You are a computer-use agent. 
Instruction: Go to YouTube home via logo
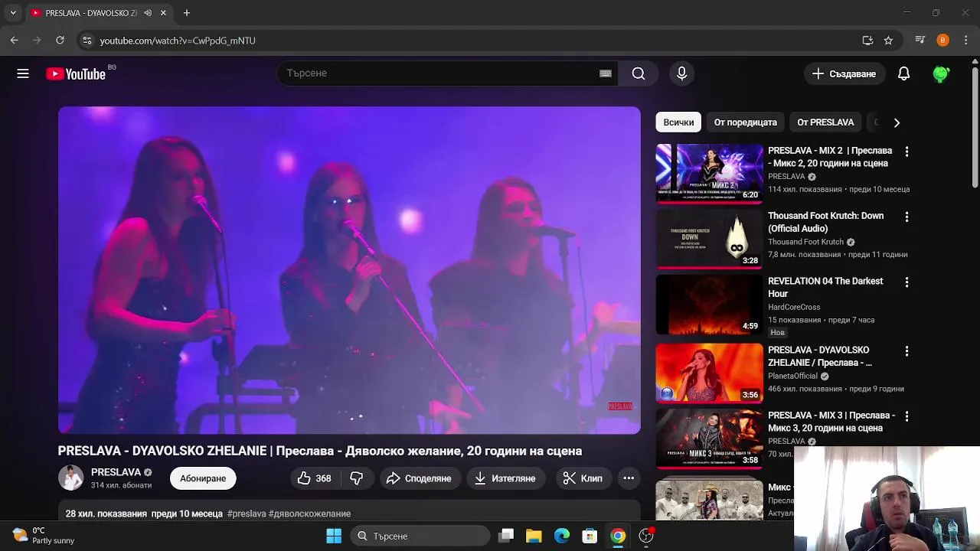point(75,73)
